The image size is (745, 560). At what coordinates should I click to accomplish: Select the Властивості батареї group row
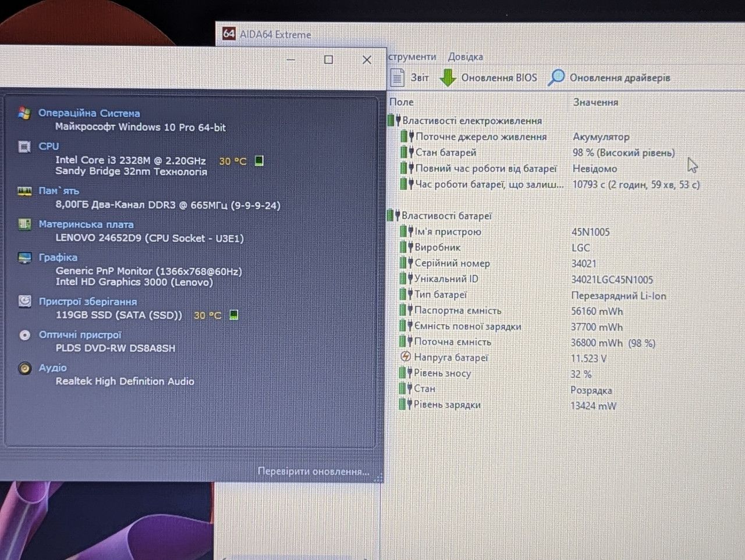(439, 216)
